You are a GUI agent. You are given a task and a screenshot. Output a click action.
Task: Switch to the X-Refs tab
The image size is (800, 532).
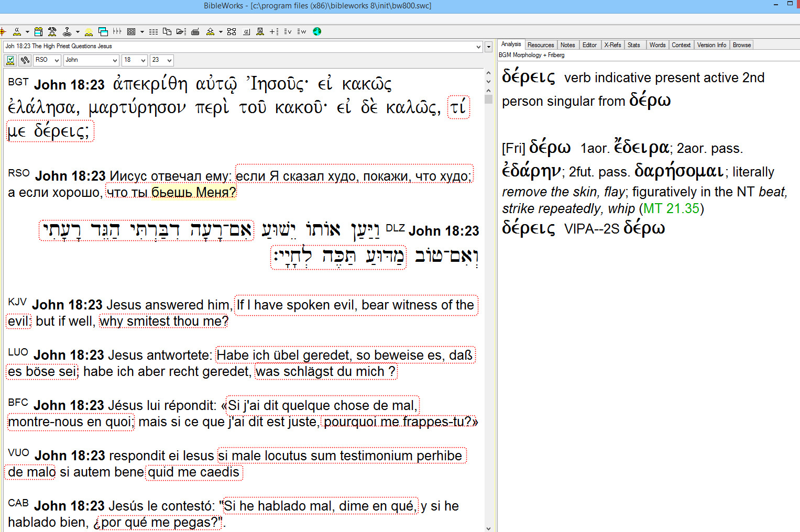(612, 45)
